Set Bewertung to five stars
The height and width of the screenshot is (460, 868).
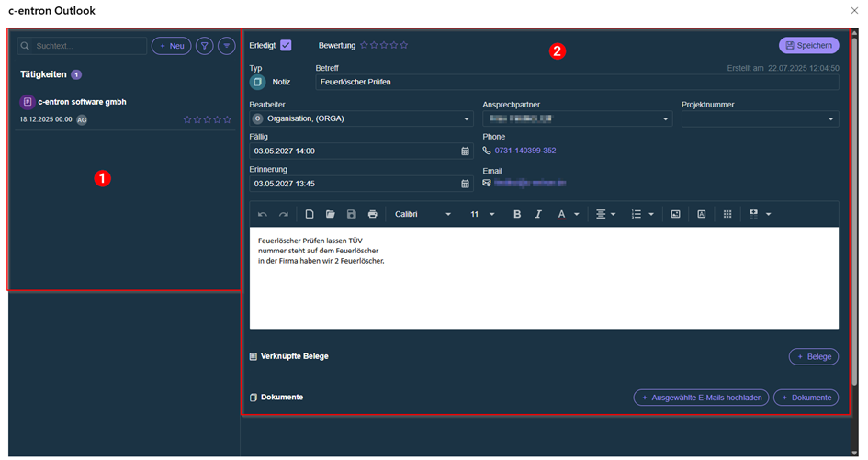pyautogui.click(x=404, y=45)
